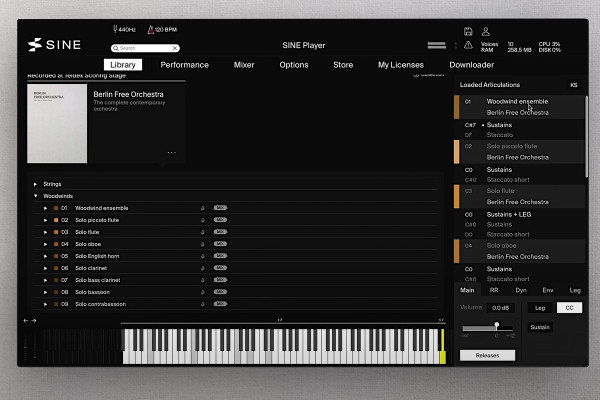This screenshot has height=400, width=600.
Task: Expand the 02 Solo piccolo flute row
Action: 45,220
